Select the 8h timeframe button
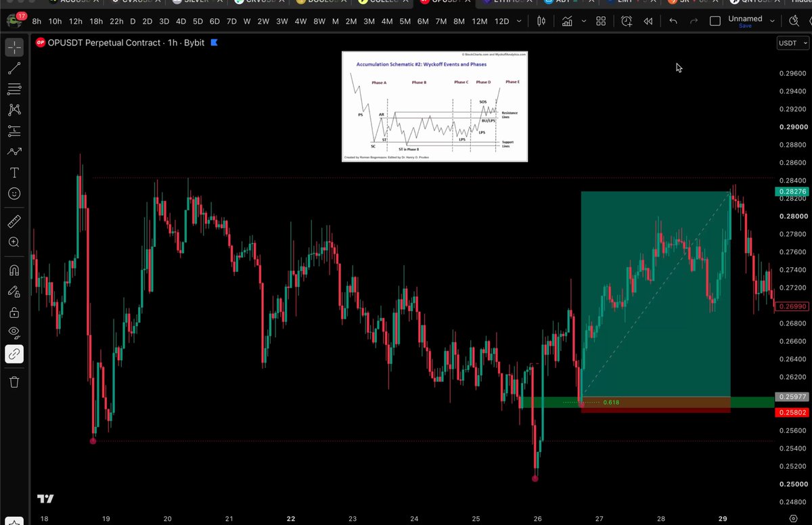 pos(37,21)
